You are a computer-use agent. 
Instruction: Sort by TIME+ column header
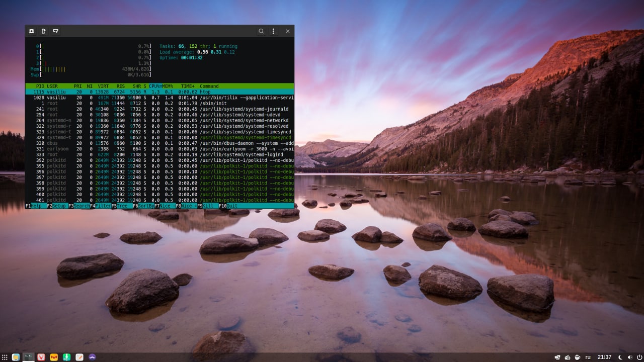[187, 86]
